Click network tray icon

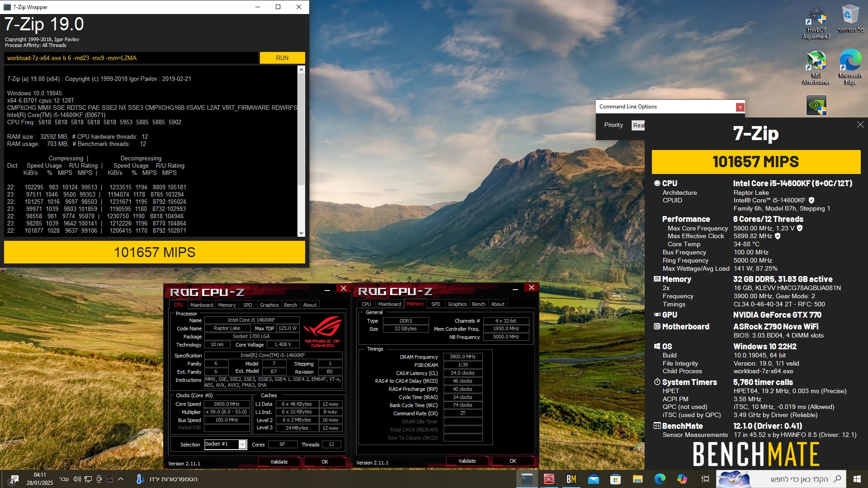(88, 479)
